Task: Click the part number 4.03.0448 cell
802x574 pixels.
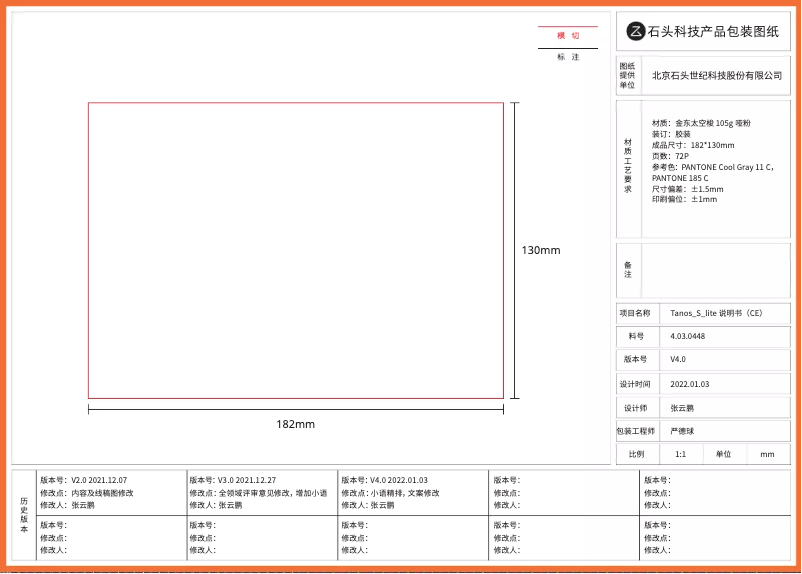Action: [688, 337]
